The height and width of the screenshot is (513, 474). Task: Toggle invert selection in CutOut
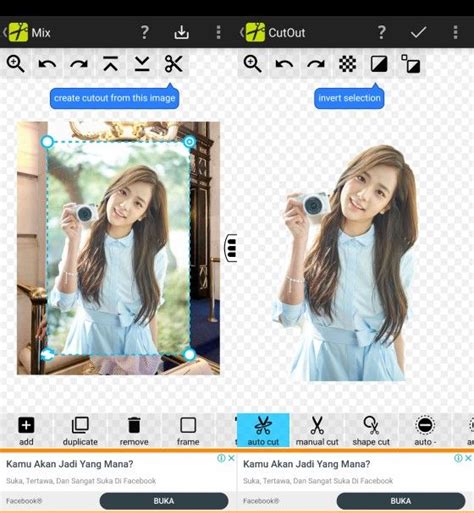click(379, 64)
